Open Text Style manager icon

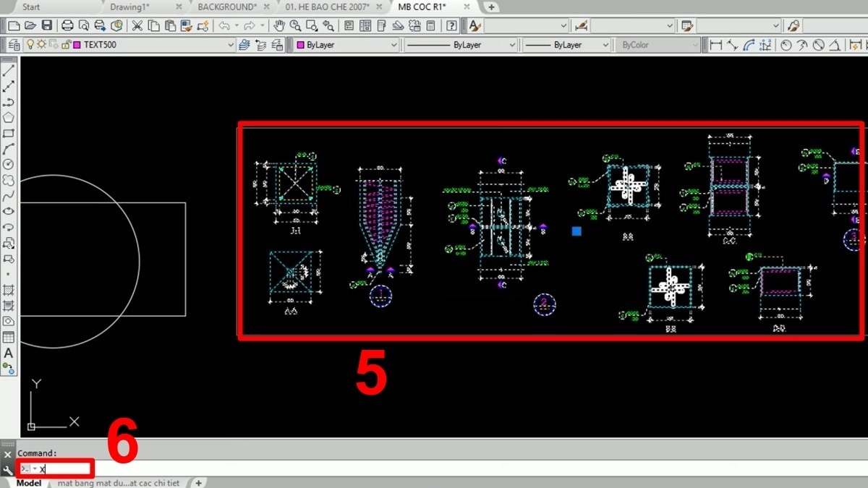click(x=475, y=26)
